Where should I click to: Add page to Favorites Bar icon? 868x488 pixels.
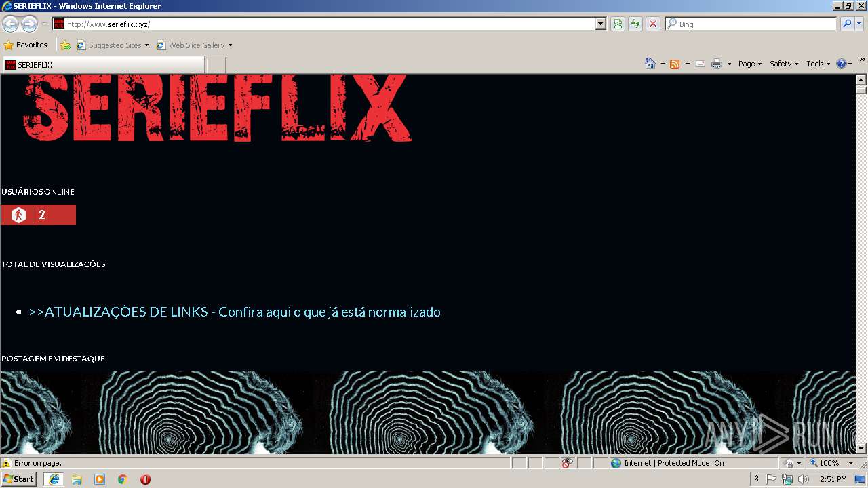tap(65, 45)
